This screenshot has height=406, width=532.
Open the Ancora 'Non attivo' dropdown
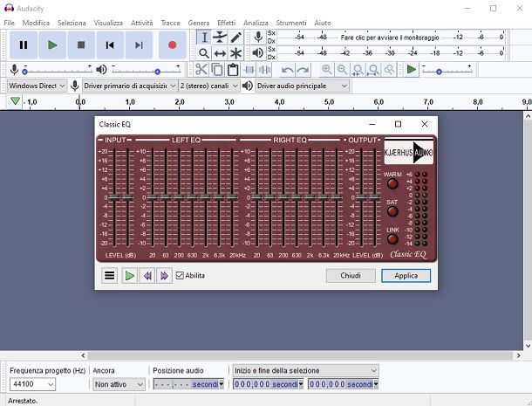point(119,384)
